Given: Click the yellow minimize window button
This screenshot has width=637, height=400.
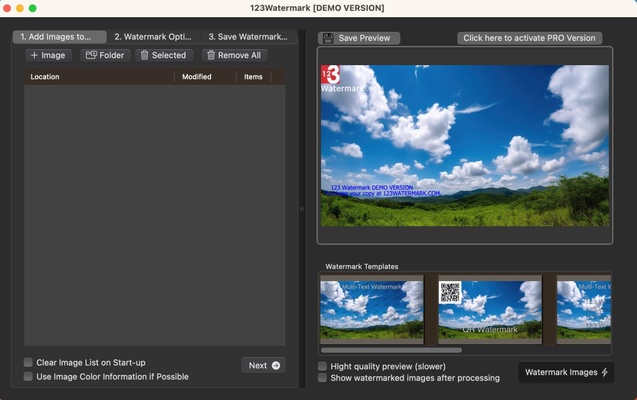Looking at the screenshot, I should point(20,8).
